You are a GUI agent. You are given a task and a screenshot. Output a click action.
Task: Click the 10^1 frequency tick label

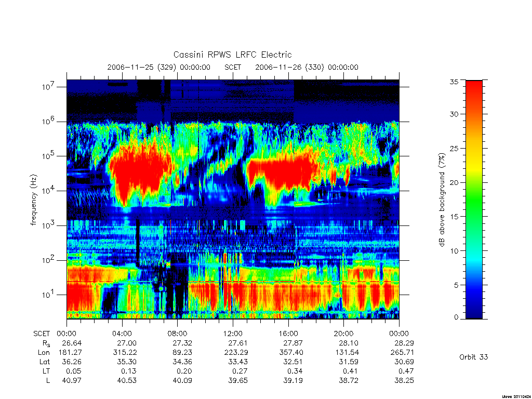coord(48,295)
